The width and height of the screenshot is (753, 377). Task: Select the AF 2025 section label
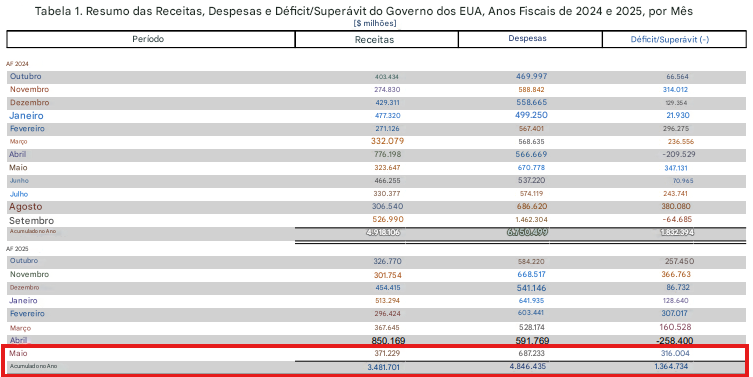(17, 249)
